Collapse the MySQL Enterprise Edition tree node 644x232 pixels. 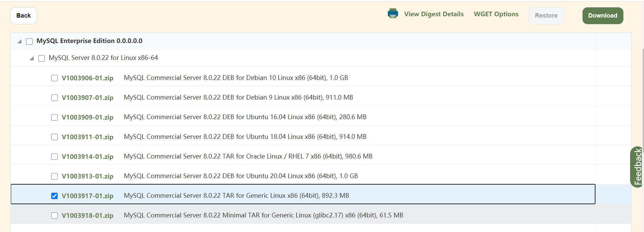pyautogui.click(x=20, y=41)
